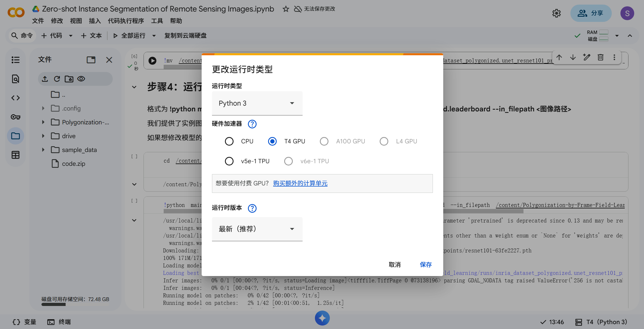Screen dimensions: 644x329
Task: Open the 代码执行程序 menu
Action: (x=126, y=21)
